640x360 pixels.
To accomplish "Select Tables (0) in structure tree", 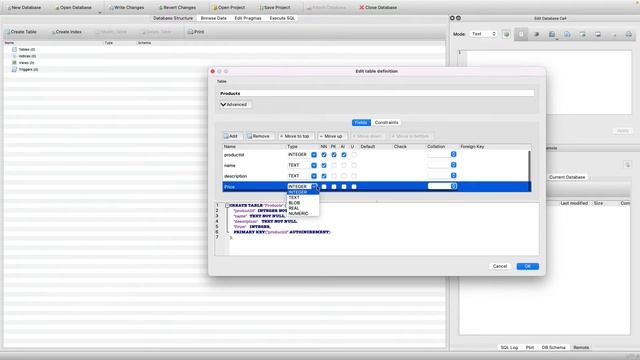I will [x=27, y=49].
